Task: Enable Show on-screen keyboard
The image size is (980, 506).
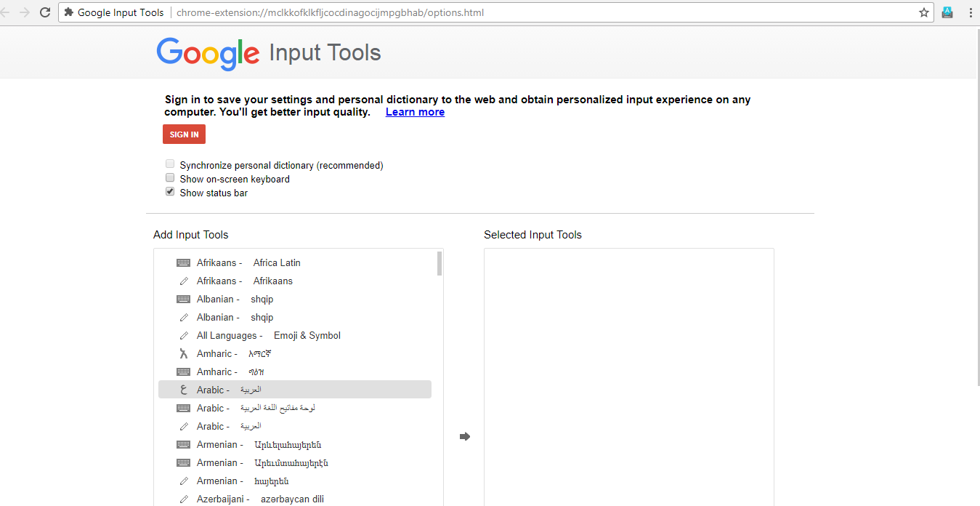Action: (x=170, y=178)
